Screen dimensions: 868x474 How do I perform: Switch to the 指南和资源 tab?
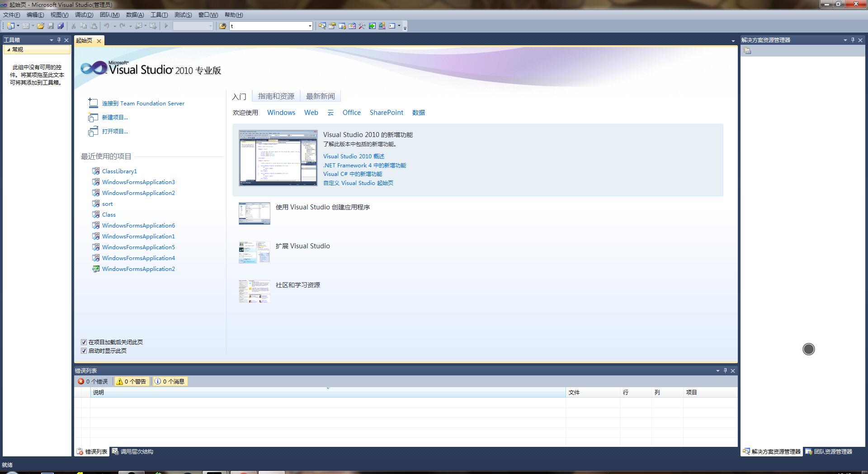276,96
